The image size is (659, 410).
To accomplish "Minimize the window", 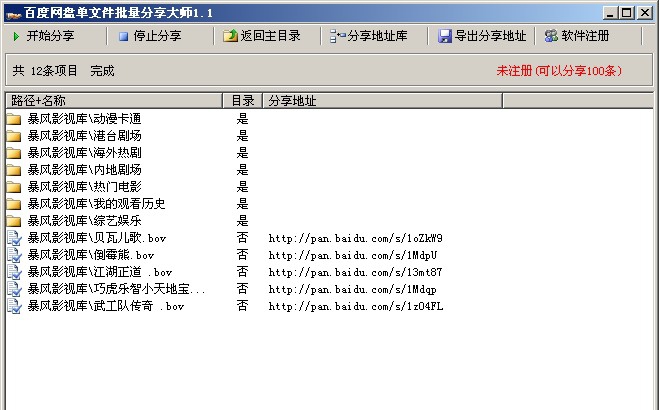I will pos(610,13).
